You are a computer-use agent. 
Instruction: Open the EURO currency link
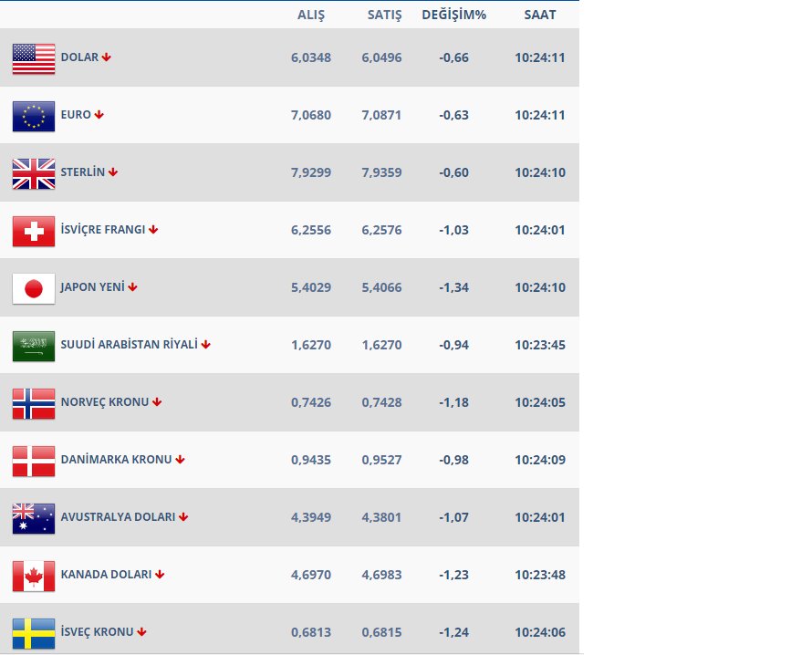pos(76,115)
